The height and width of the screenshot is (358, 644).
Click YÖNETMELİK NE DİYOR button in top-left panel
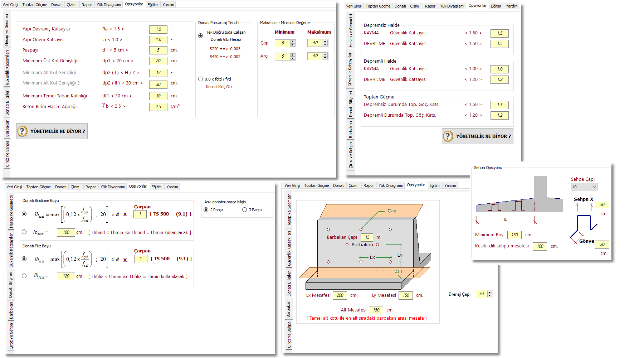52,131
